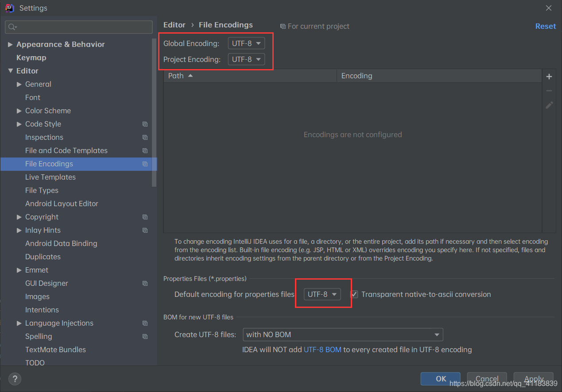The image size is (562, 392).
Task: Click the Cancel button
Action: (x=487, y=379)
